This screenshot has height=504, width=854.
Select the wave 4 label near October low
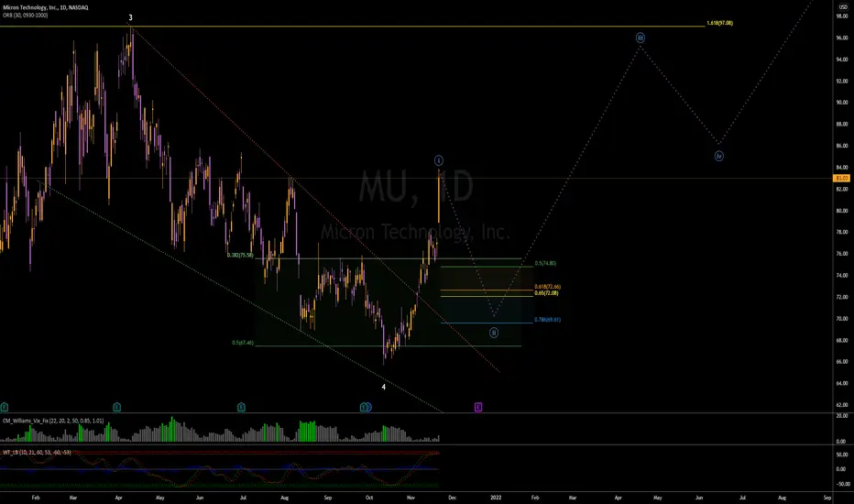tap(383, 387)
